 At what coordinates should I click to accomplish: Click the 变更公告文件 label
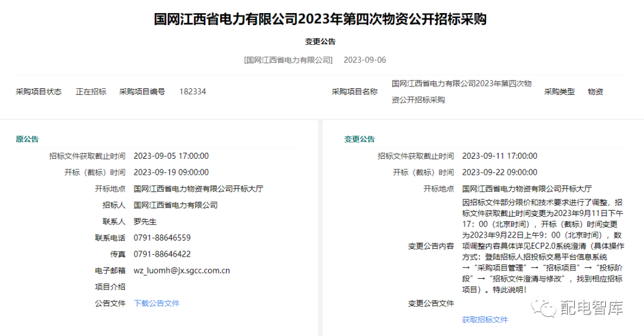click(431, 303)
